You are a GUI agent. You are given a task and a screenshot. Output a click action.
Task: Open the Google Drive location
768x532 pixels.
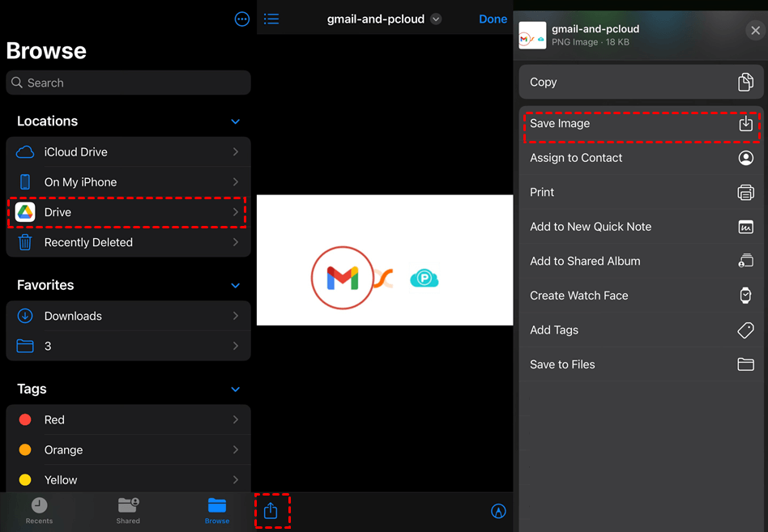click(128, 212)
